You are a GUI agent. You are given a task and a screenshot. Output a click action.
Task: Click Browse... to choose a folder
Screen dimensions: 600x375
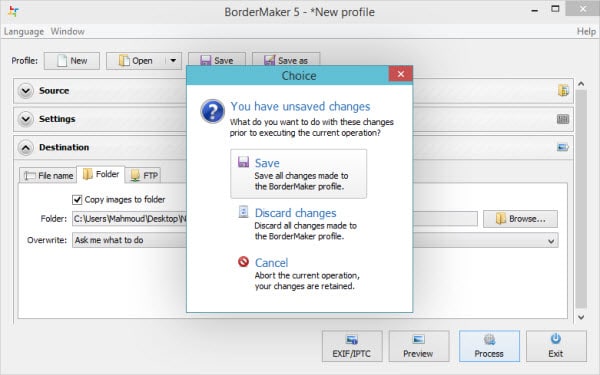(520, 219)
